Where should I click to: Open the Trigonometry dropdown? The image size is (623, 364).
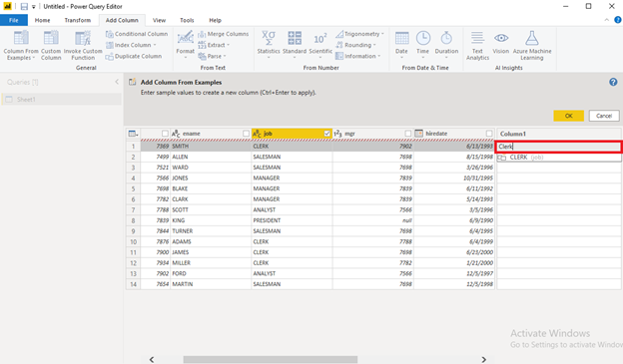point(382,34)
